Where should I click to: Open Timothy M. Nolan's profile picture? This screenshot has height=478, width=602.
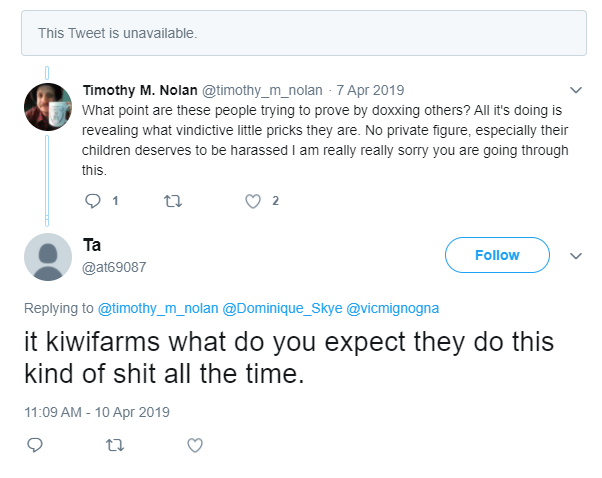(x=48, y=107)
